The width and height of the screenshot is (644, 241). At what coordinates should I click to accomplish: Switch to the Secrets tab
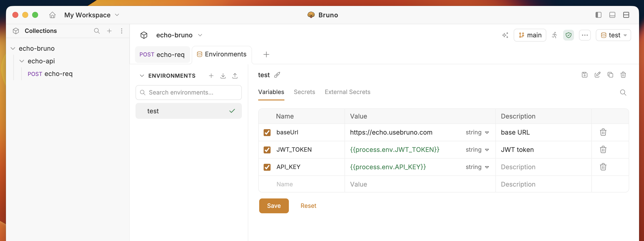[x=304, y=92]
